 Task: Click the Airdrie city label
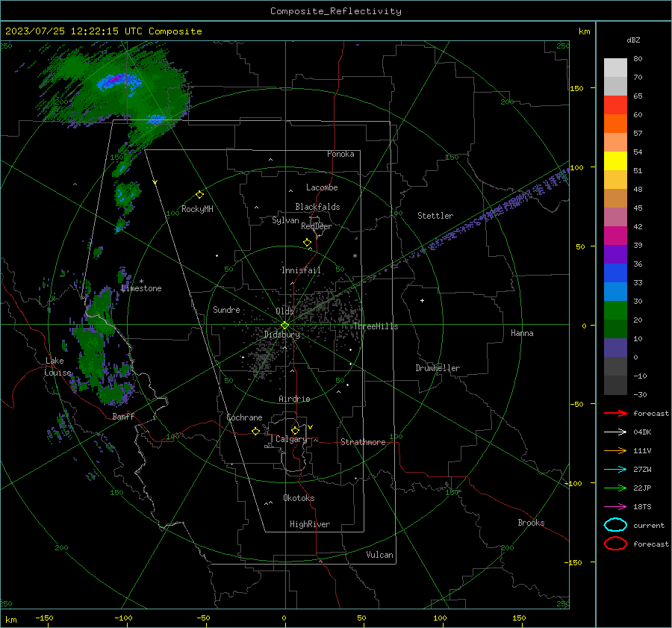coord(294,399)
